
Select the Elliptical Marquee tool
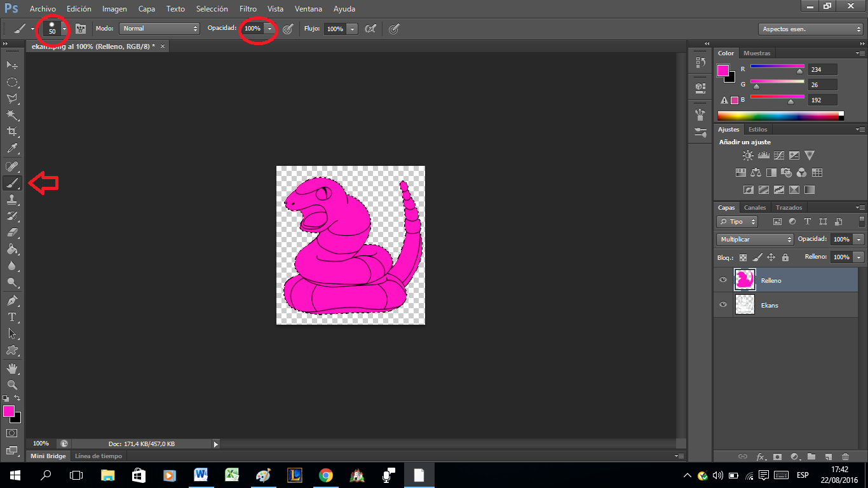tap(12, 82)
